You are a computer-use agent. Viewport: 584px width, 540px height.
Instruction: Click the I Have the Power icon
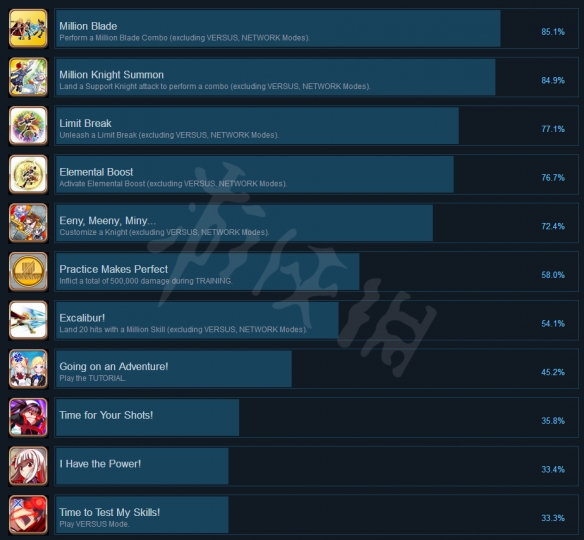[x=28, y=466]
